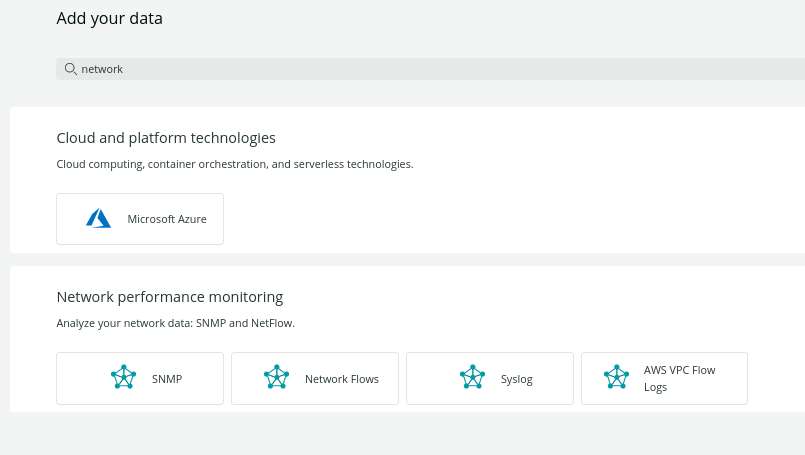Image resolution: width=805 pixels, height=455 pixels.
Task: Select the "Microsoft Azure" label text
Action: tap(167, 219)
